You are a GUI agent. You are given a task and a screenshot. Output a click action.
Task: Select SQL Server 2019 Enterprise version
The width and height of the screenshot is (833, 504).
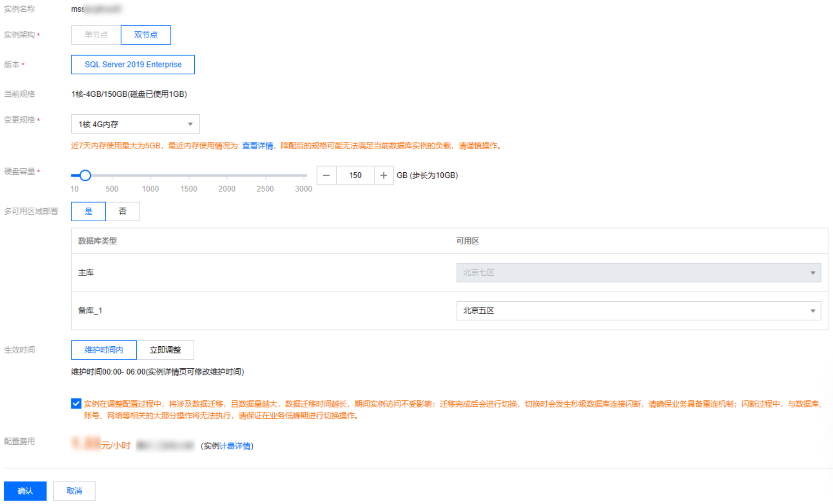coord(133,64)
